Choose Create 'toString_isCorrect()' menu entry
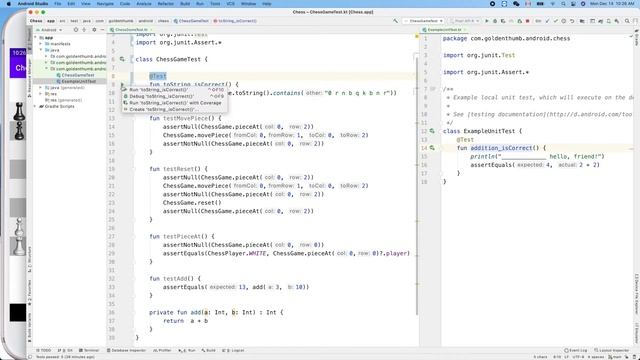640x360 pixels. pos(174,109)
